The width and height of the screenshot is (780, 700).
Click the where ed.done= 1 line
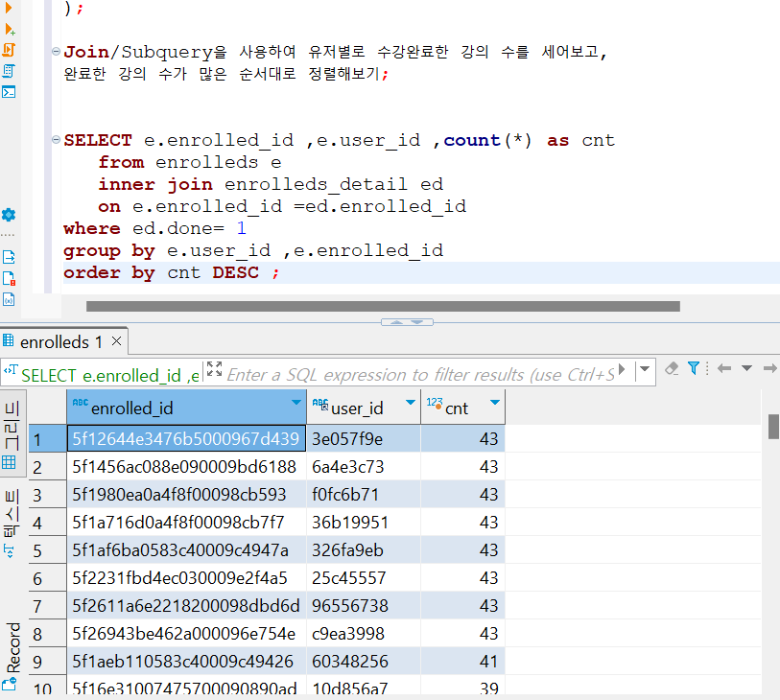point(154,228)
